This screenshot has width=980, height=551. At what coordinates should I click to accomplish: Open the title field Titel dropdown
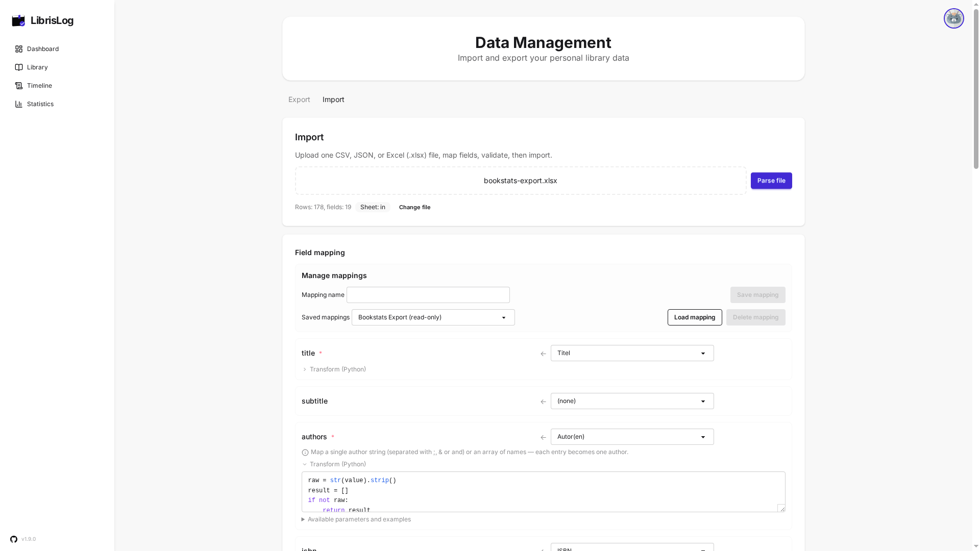[632, 353]
